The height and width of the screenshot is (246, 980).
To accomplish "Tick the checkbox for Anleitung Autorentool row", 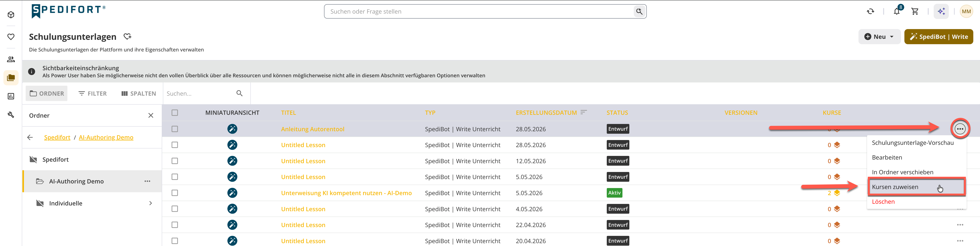I will (175, 129).
